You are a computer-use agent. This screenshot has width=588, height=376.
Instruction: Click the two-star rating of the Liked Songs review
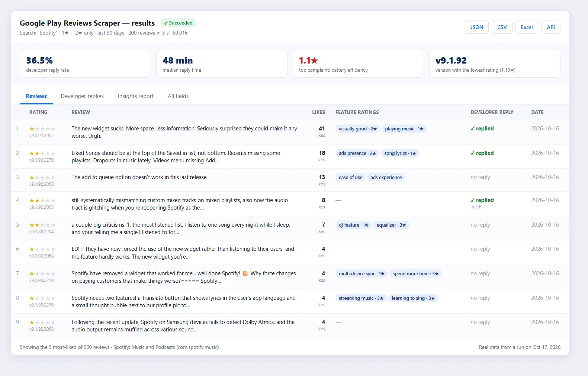click(x=42, y=153)
